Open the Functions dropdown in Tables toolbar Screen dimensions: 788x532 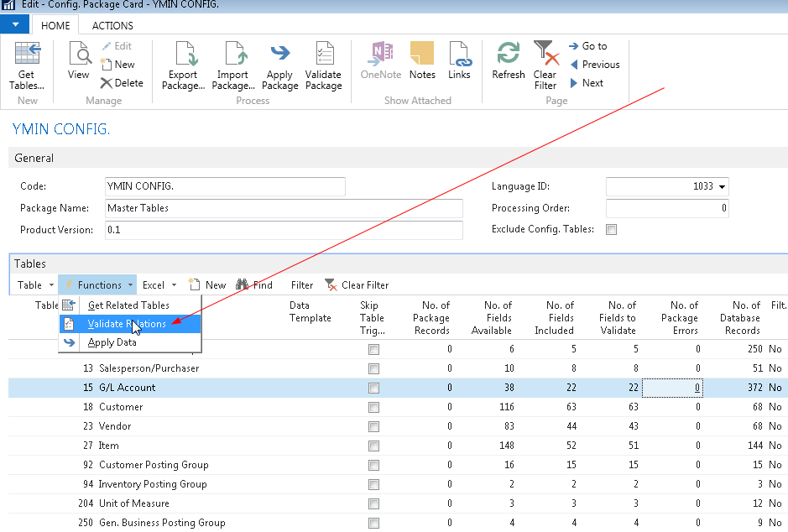pyautogui.click(x=97, y=284)
